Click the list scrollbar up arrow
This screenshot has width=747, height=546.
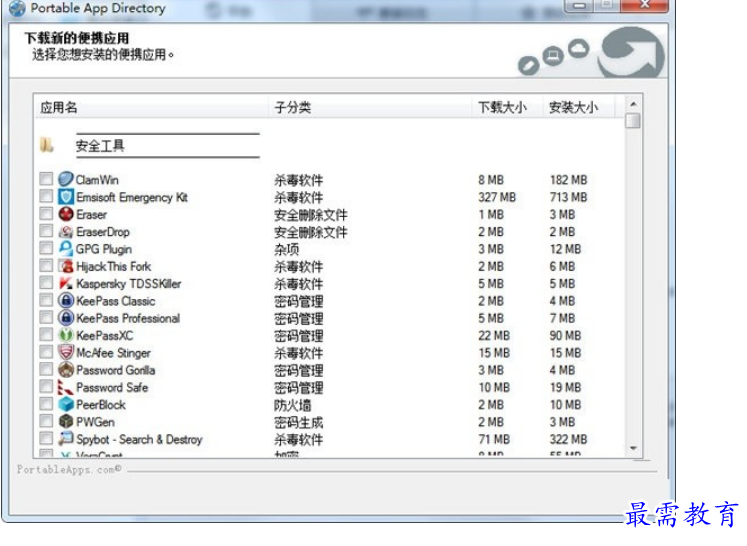point(633,104)
